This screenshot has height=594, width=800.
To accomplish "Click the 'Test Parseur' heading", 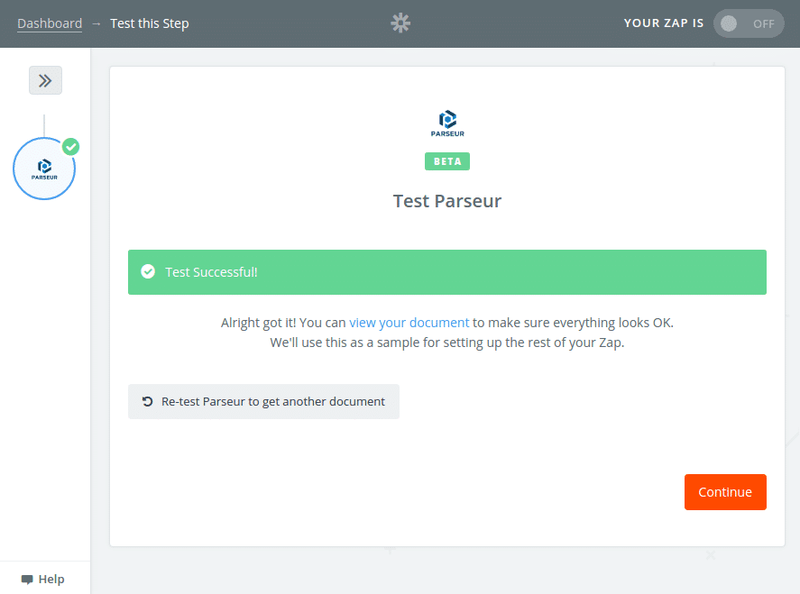I will [x=447, y=201].
